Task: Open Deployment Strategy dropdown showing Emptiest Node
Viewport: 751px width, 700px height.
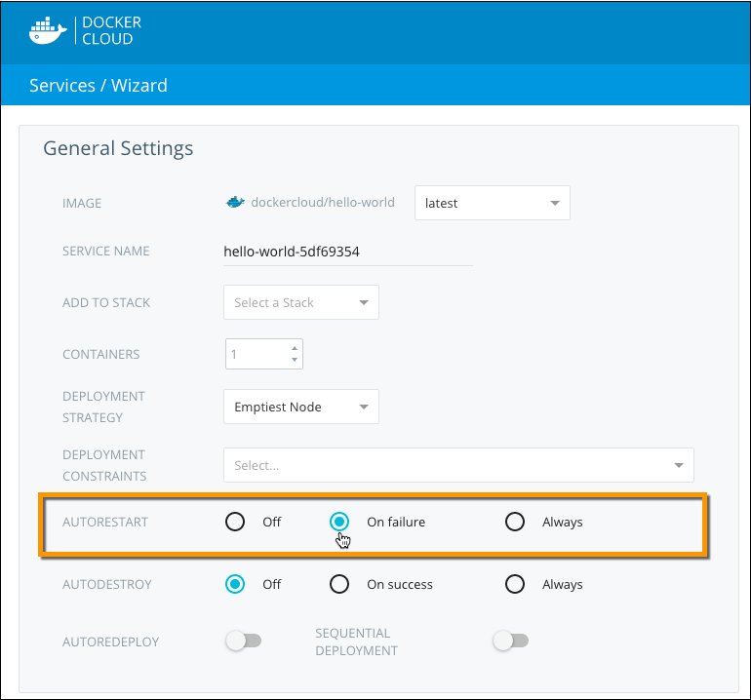Action: tap(300, 407)
